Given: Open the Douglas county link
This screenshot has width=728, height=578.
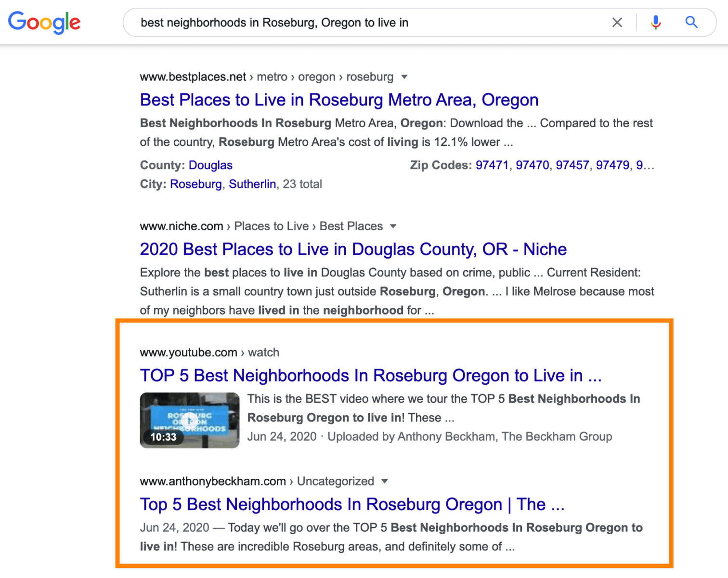Looking at the screenshot, I should pos(210,165).
